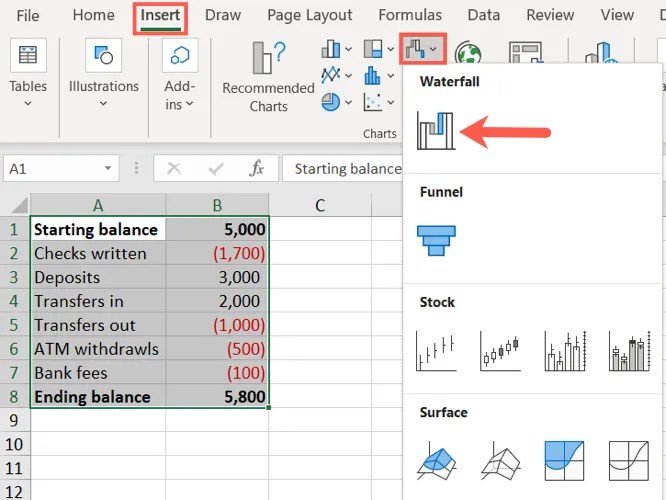Click the Select All corner triangle
This screenshot has width=666, height=500.
pos(20,205)
